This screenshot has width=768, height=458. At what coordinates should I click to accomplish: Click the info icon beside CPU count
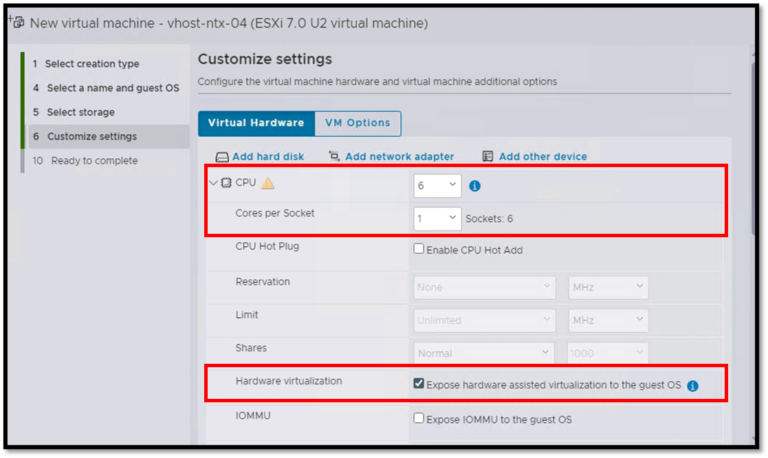click(x=475, y=186)
